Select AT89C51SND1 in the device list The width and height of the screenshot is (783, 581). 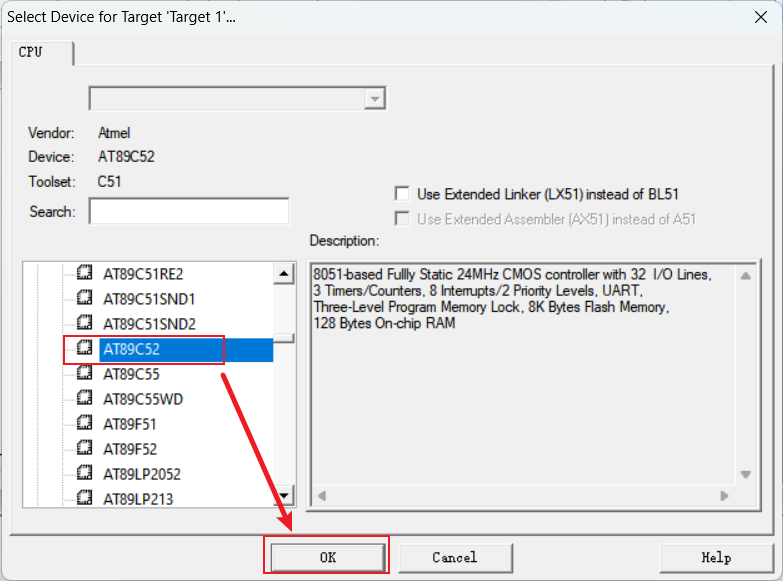tap(149, 299)
